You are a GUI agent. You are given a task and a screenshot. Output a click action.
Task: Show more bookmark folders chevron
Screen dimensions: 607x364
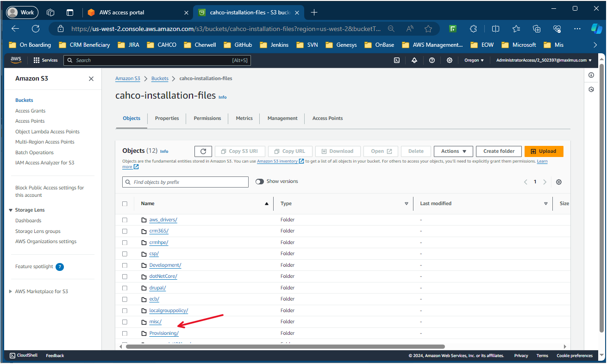[595, 45]
